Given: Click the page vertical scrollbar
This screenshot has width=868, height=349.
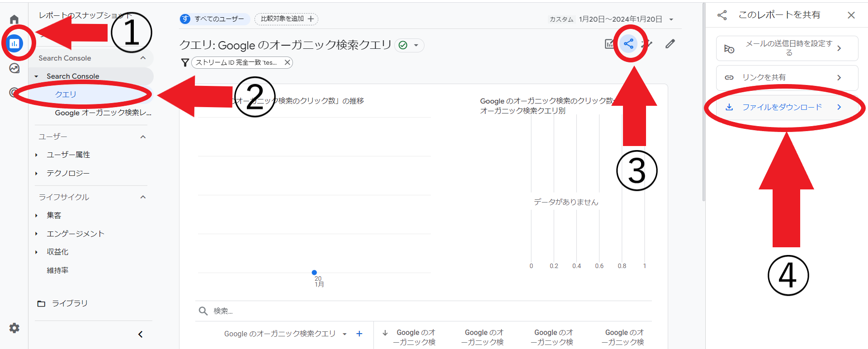Looking at the screenshot, I should pyautogui.click(x=703, y=102).
